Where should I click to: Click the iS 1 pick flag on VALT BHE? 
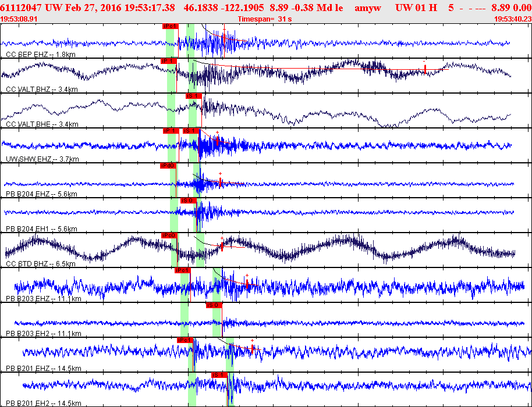(194, 96)
